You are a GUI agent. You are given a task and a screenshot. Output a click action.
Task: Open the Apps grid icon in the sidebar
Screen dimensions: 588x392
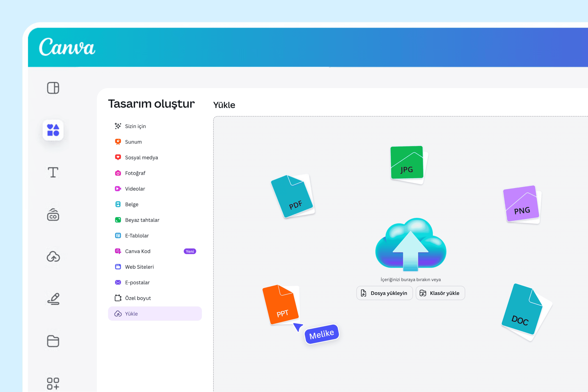point(53,384)
